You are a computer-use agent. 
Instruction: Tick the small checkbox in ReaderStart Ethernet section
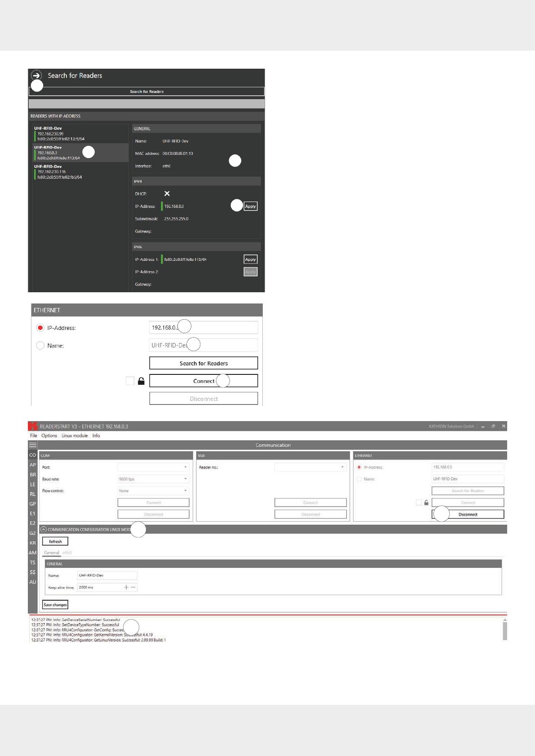(419, 502)
